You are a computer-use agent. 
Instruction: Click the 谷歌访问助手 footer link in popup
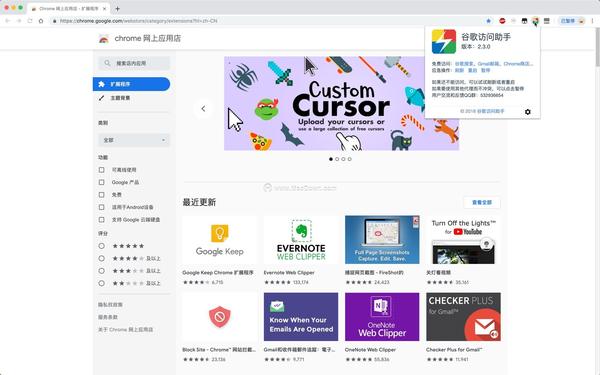coord(490,111)
